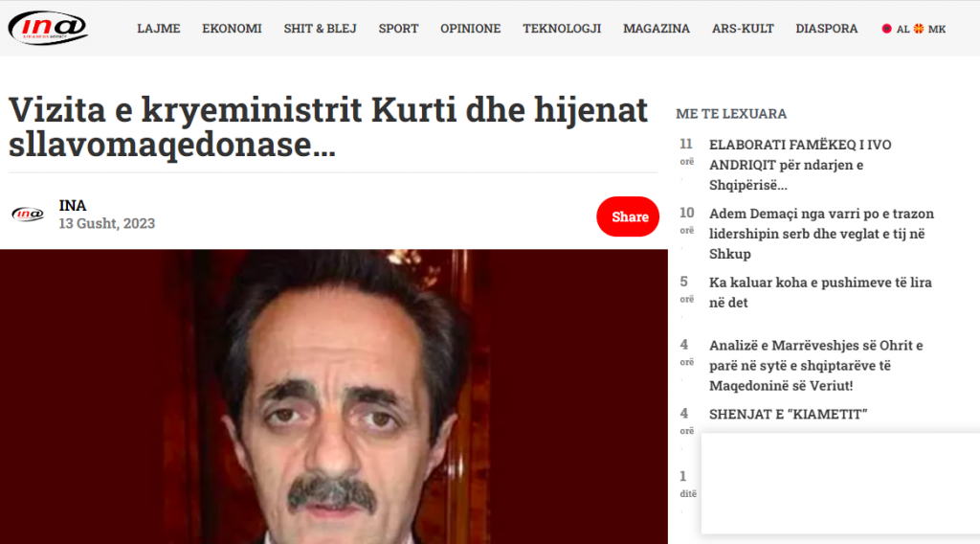Click the INA logo in the header
The height and width of the screenshot is (544, 980).
(x=48, y=28)
